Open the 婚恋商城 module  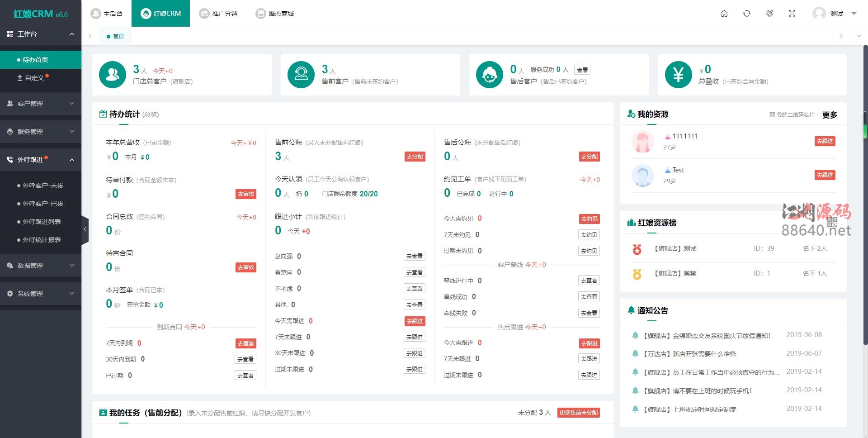click(x=275, y=13)
